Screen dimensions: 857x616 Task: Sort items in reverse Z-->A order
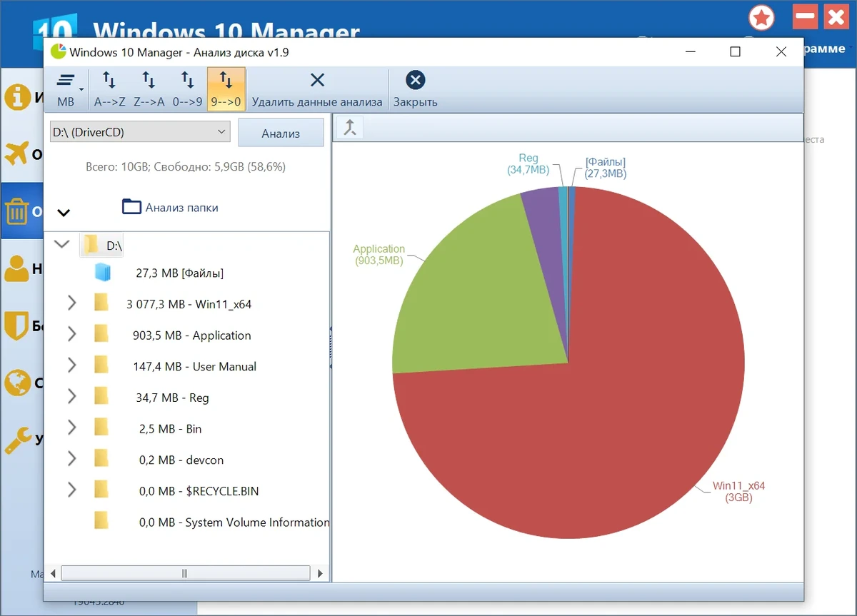[149, 89]
